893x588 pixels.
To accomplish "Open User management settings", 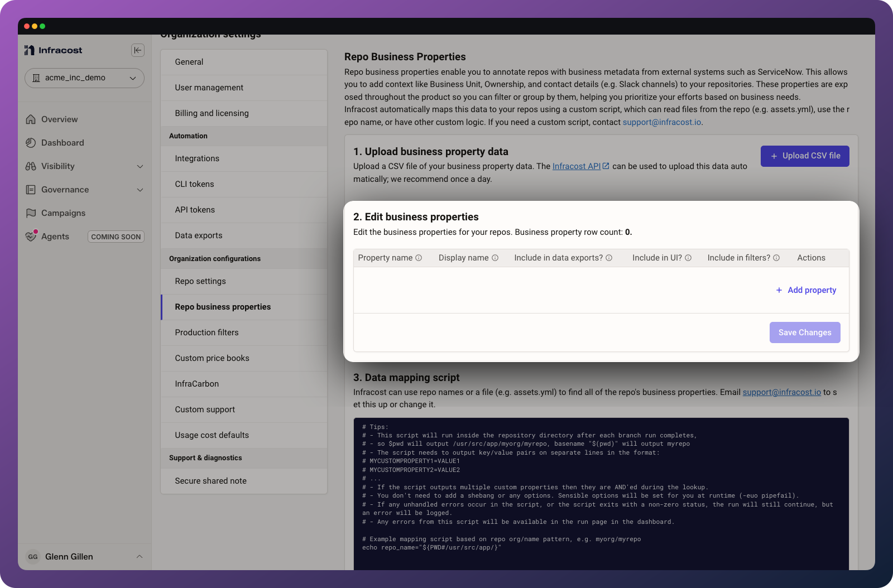I will [x=244, y=88].
